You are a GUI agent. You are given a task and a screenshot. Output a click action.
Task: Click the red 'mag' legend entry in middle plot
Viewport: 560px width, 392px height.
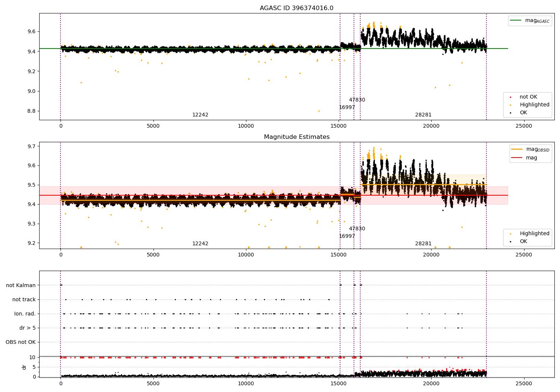524,158
